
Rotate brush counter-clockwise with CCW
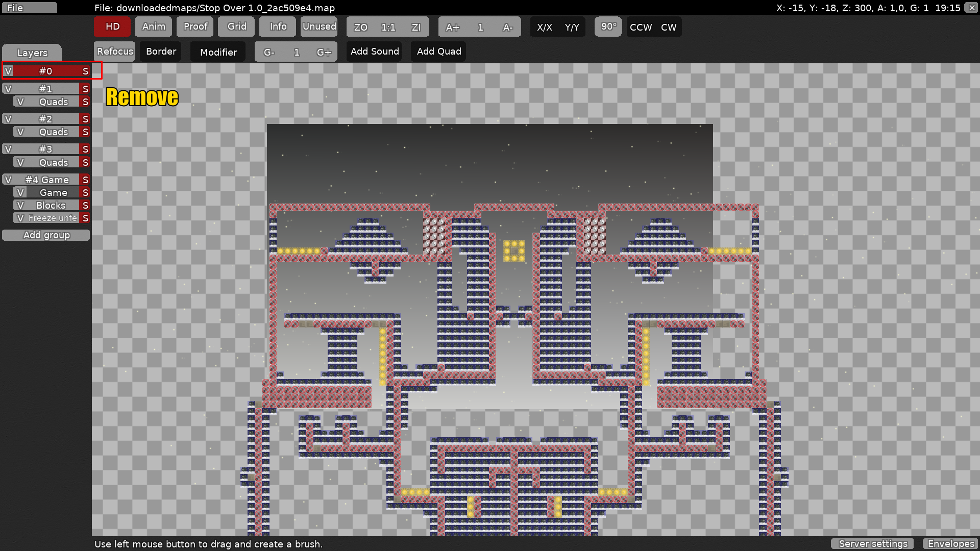[x=641, y=27]
